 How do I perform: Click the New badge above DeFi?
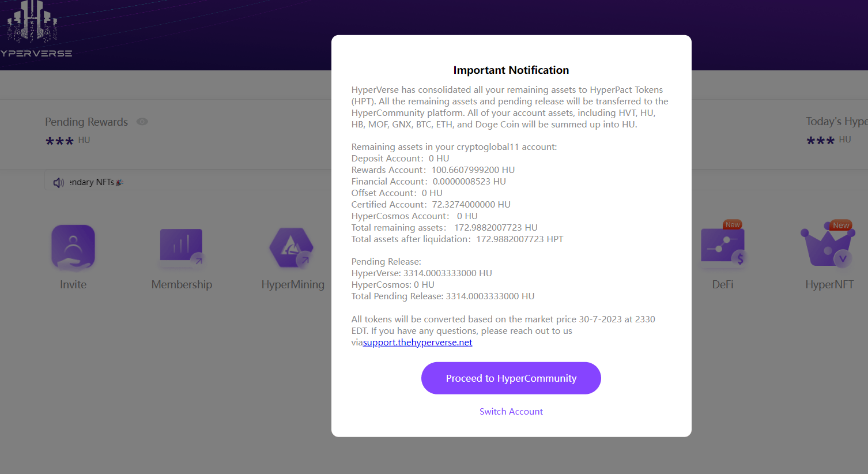tap(733, 225)
